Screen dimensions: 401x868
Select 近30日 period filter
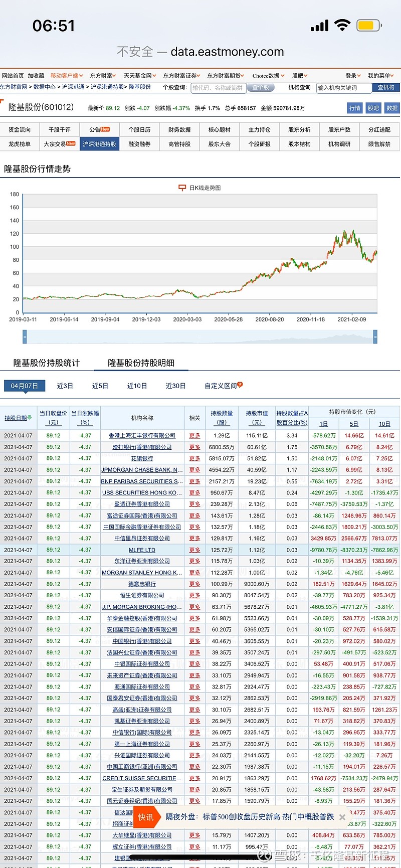pos(176,386)
